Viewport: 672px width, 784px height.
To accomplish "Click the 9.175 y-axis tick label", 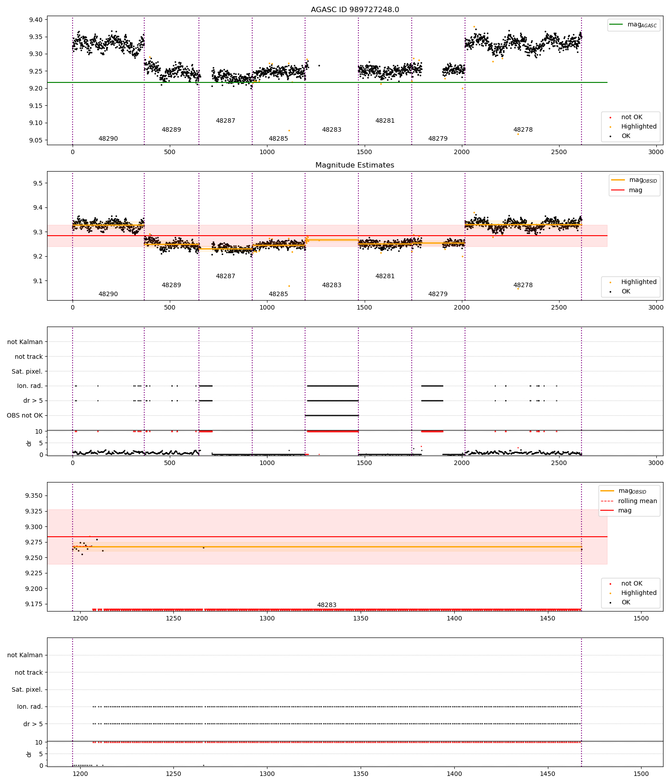I will click(x=34, y=604).
